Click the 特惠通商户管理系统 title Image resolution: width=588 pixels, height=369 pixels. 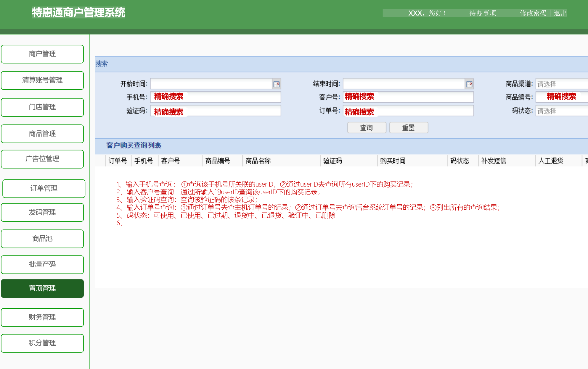coord(78,13)
